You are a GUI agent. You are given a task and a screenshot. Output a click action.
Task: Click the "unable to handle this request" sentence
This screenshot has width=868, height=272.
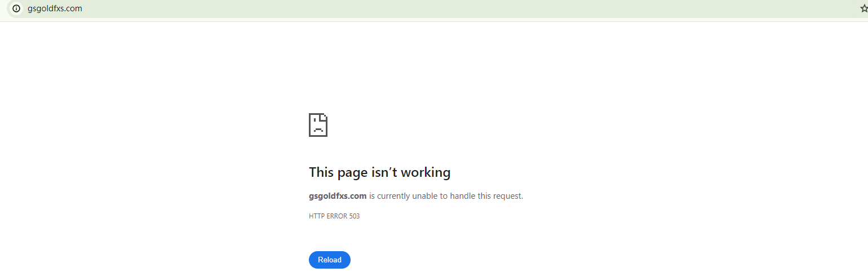pyautogui.click(x=468, y=196)
